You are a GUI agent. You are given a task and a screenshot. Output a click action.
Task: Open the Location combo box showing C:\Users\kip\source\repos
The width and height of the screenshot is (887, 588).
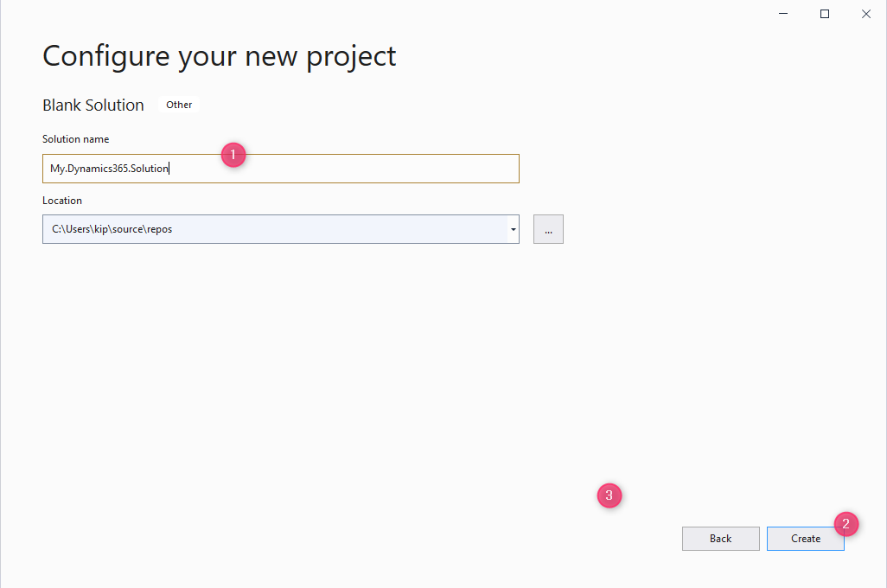click(281, 229)
